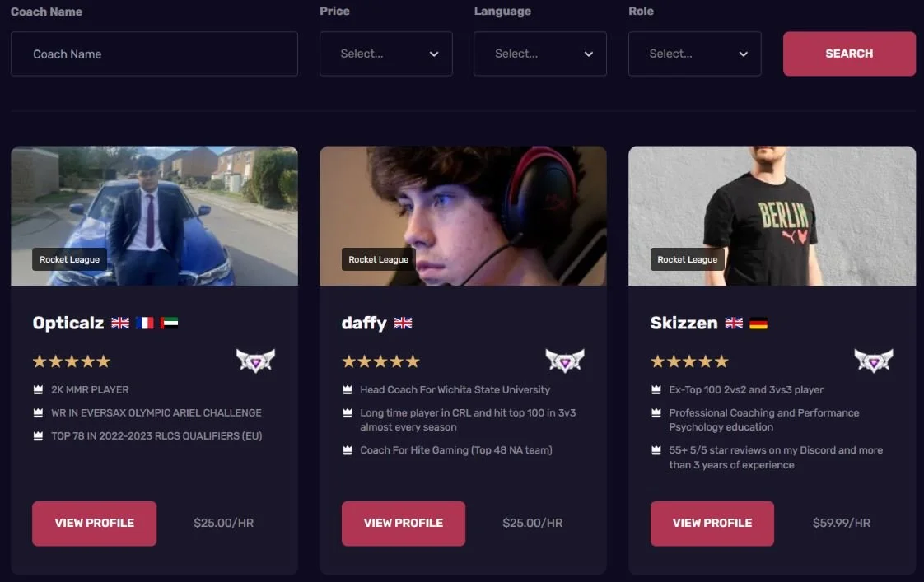View Skizzen's profile
The image size is (924, 582).
point(712,523)
